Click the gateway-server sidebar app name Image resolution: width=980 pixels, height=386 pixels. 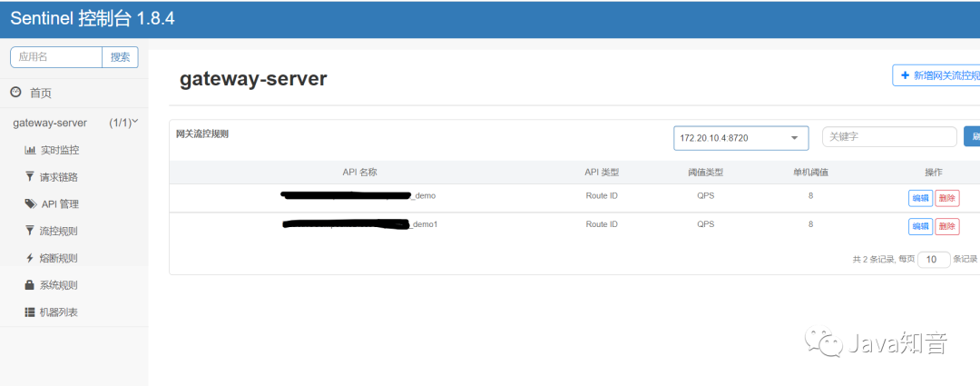click(50, 124)
